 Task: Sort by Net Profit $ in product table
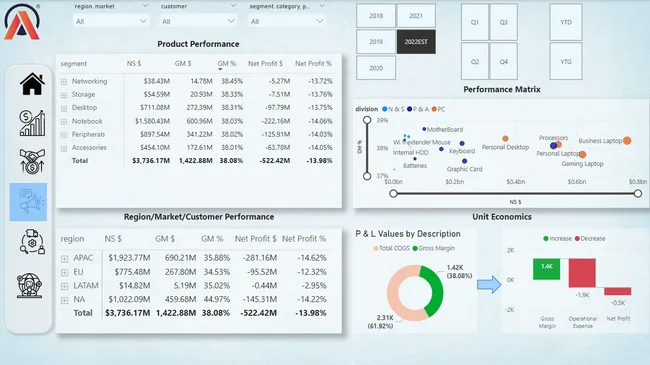click(x=265, y=63)
